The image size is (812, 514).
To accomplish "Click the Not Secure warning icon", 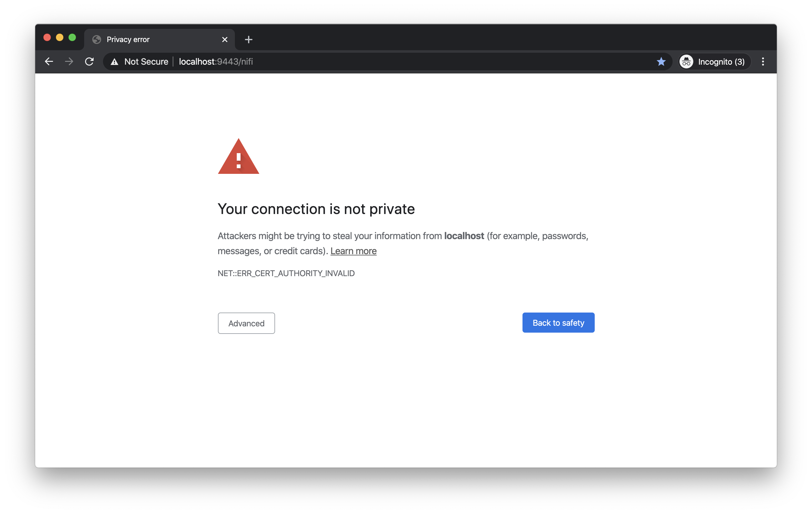I will [x=115, y=62].
